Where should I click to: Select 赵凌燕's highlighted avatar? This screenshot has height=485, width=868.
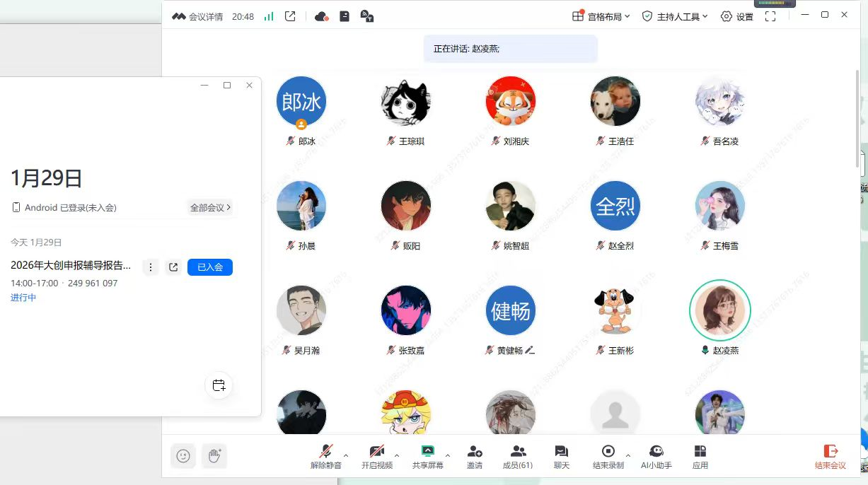pyautogui.click(x=719, y=310)
